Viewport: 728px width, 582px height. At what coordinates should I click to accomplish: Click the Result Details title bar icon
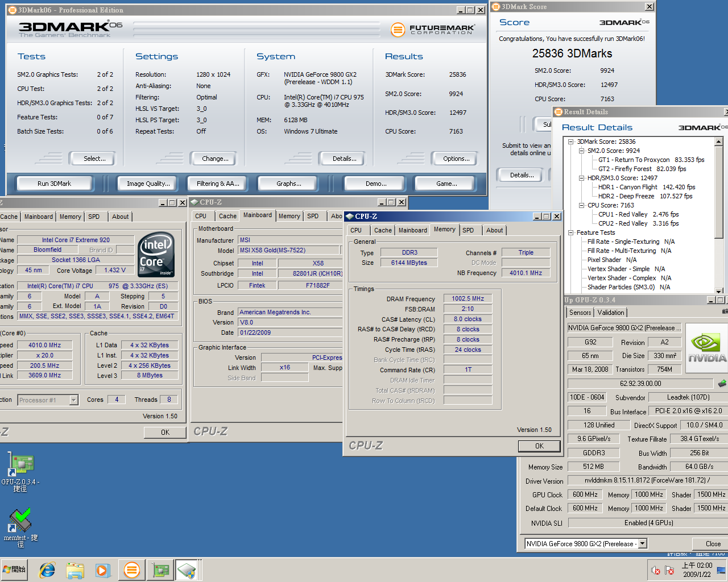click(x=559, y=112)
